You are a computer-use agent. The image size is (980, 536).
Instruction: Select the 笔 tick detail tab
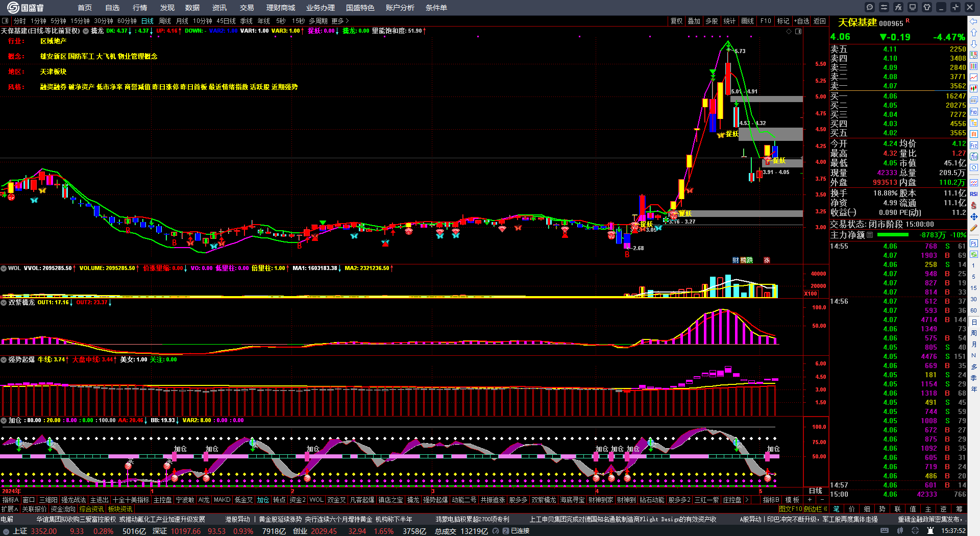(x=836, y=509)
